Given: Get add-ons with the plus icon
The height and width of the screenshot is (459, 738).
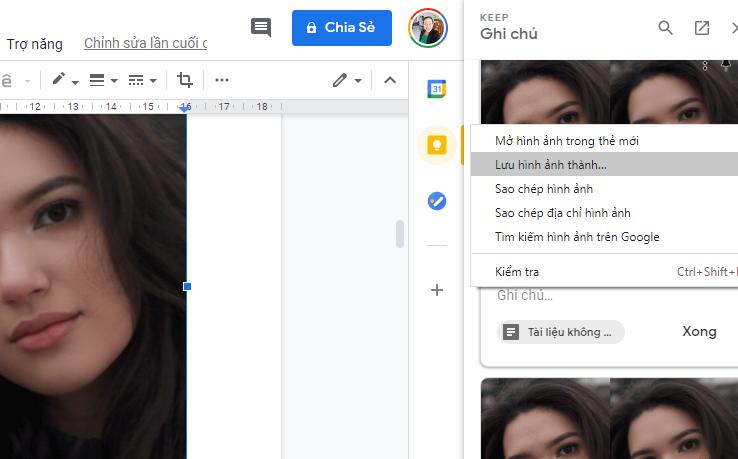Looking at the screenshot, I should click(437, 290).
